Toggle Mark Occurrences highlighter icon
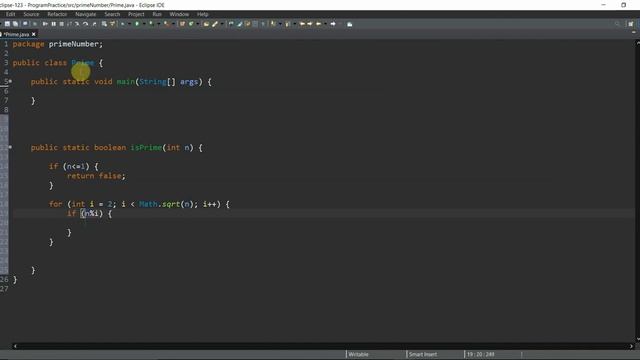 [240, 24]
